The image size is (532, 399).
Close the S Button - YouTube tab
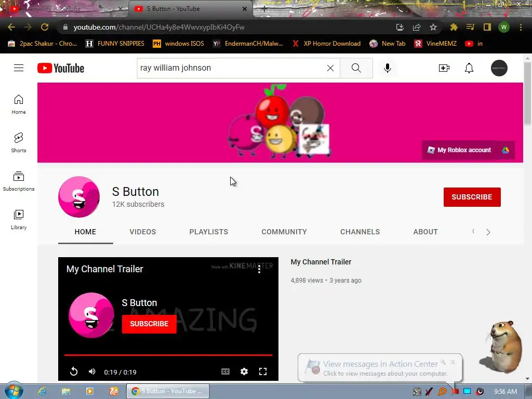tap(245, 9)
